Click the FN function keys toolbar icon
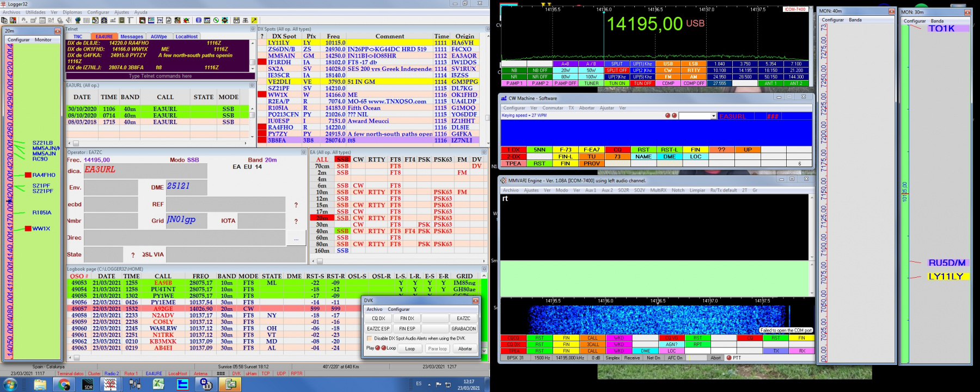This screenshot has width=980, height=392. pos(160,20)
